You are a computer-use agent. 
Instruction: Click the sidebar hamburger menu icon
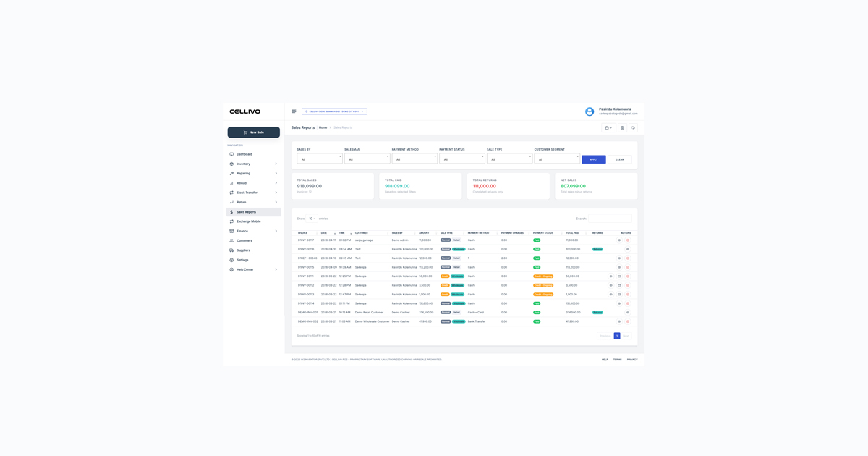click(x=294, y=111)
